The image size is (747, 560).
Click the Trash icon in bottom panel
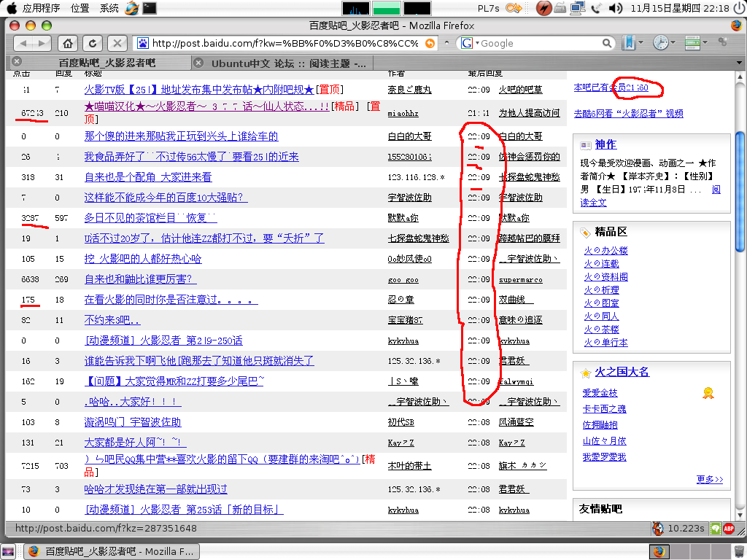[x=738, y=551]
